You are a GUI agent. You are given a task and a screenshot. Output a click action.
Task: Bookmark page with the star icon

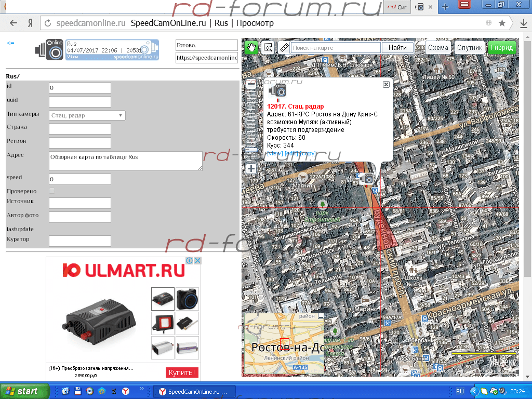tap(502, 23)
